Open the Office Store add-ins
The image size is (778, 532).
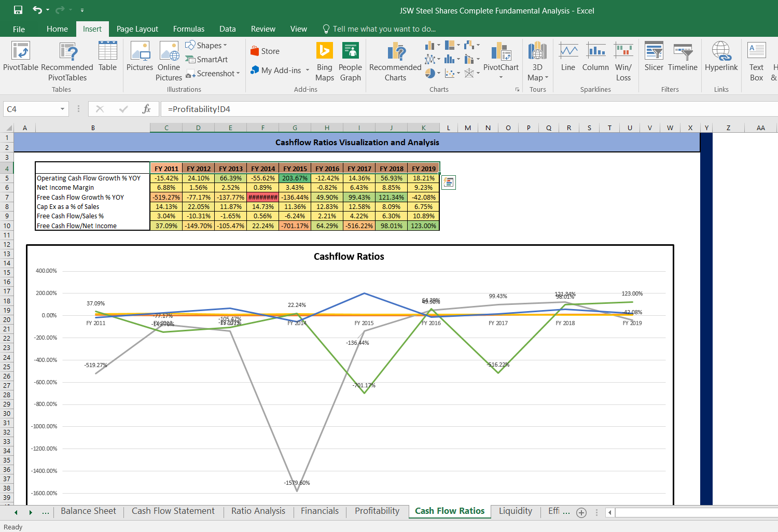click(x=265, y=51)
